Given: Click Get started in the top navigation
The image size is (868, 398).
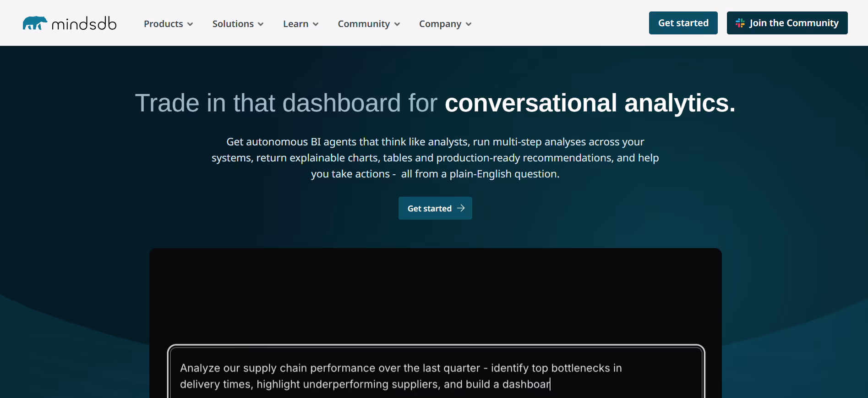Looking at the screenshot, I should click(683, 23).
